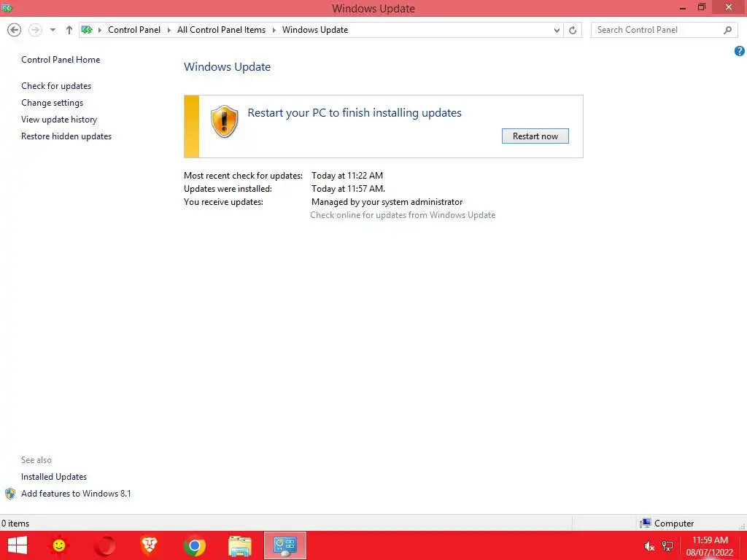The height and width of the screenshot is (560, 747).
Task: Open Change settings link
Action: [52, 103]
